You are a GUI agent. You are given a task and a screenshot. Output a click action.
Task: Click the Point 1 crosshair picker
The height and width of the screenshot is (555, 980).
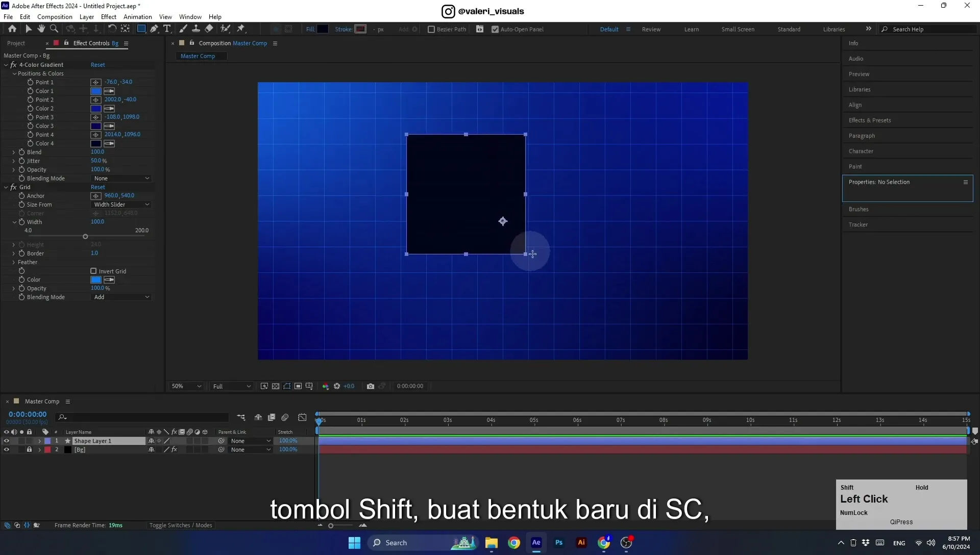[96, 82]
